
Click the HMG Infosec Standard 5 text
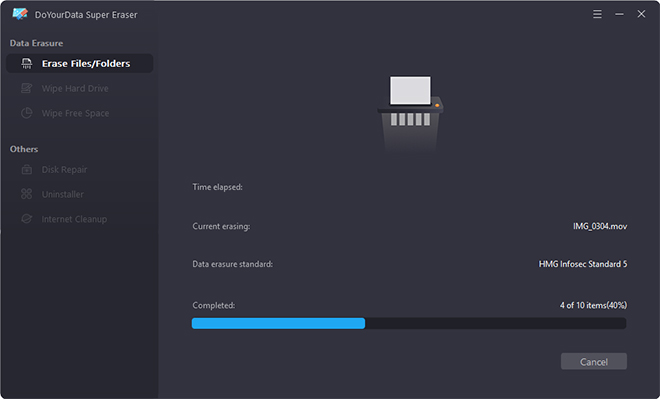583,264
